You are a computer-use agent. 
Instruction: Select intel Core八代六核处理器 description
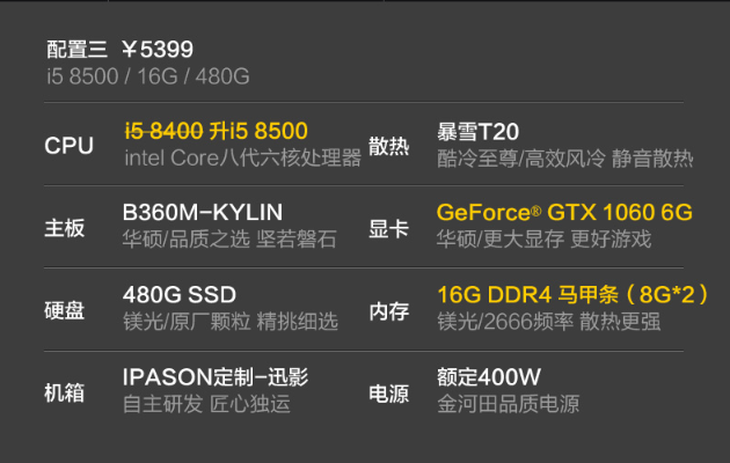(x=242, y=158)
